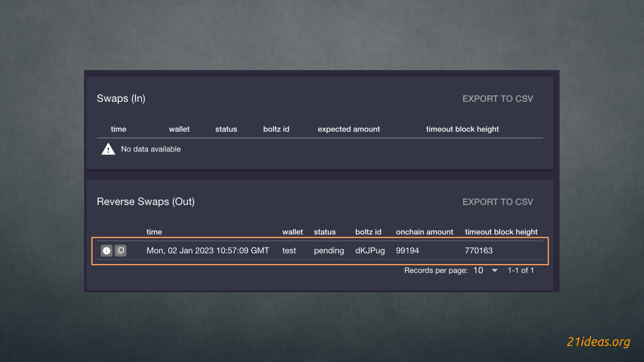644x362 pixels.
Task: Click the info icon on the reverse swap row
Action: 106,251
